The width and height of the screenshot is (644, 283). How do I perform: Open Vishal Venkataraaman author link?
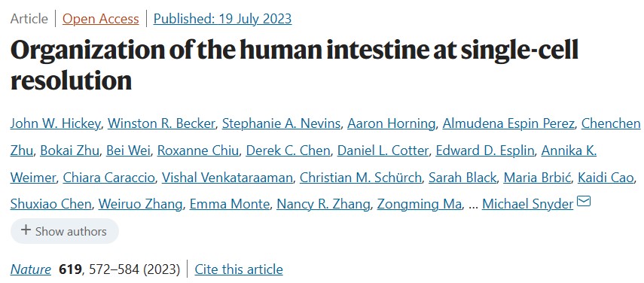(227, 178)
